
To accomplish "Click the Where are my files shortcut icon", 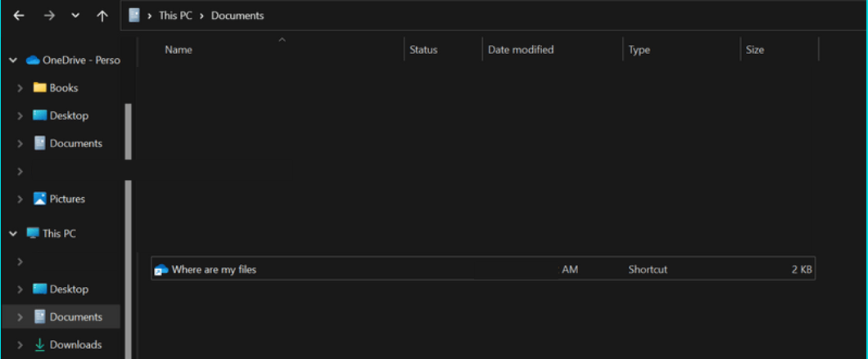I will 161,269.
